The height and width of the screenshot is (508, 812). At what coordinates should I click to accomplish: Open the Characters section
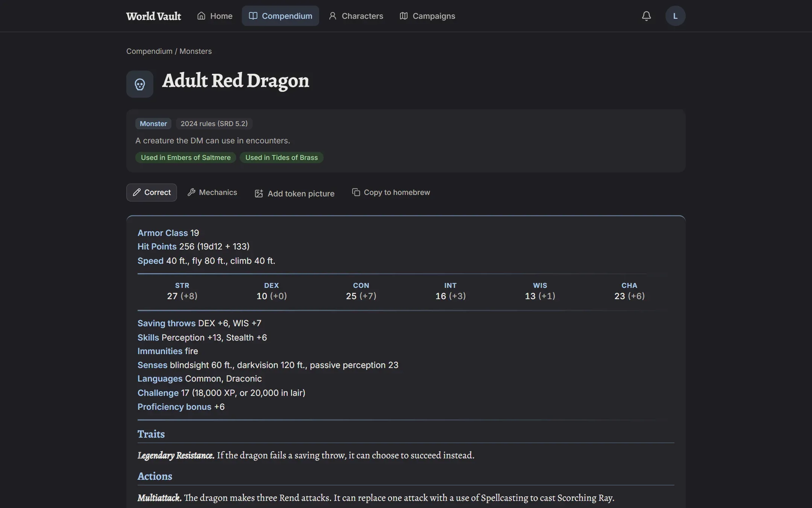pyautogui.click(x=356, y=16)
